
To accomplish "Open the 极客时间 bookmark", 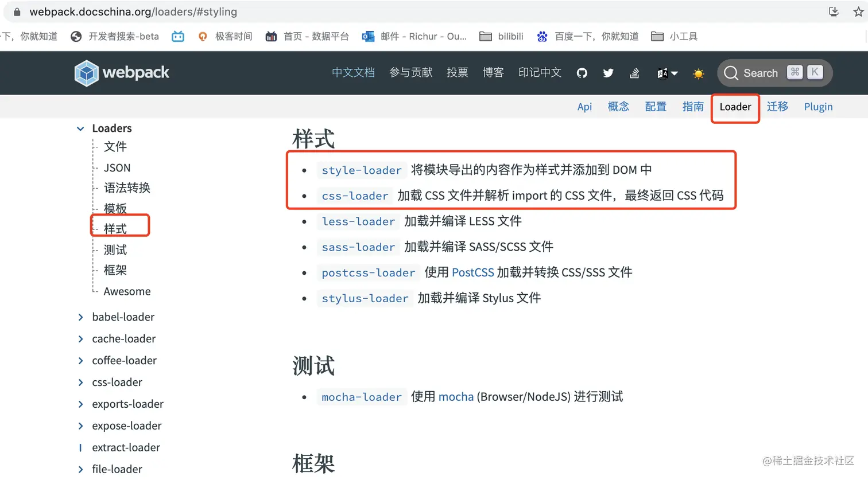I will (x=225, y=36).
